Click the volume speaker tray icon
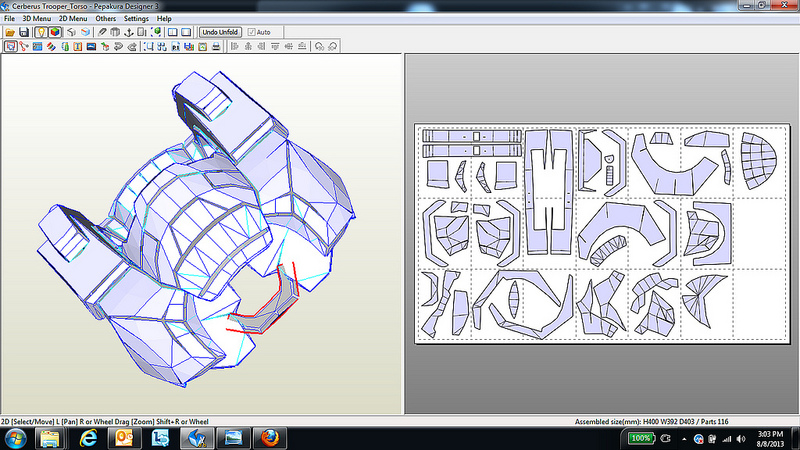The width and height of the screenshot is (800, 450). 741,439
